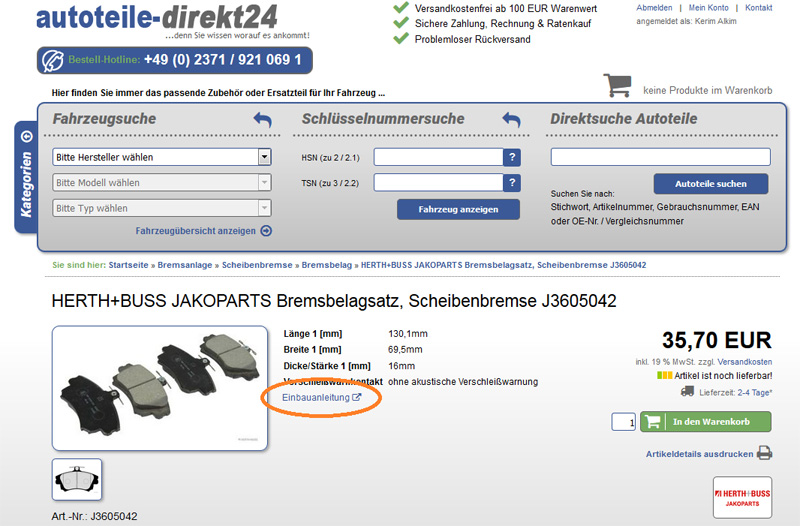Viewport: 800px width, 526px height.
Task: Open Mein Konto
Action: 709,8
